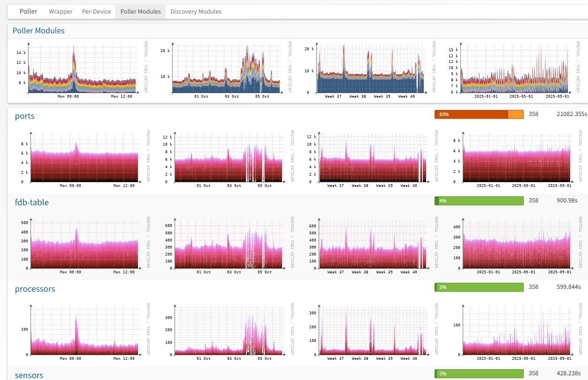
Task: Open the ports module link
Action: [24, 116]
